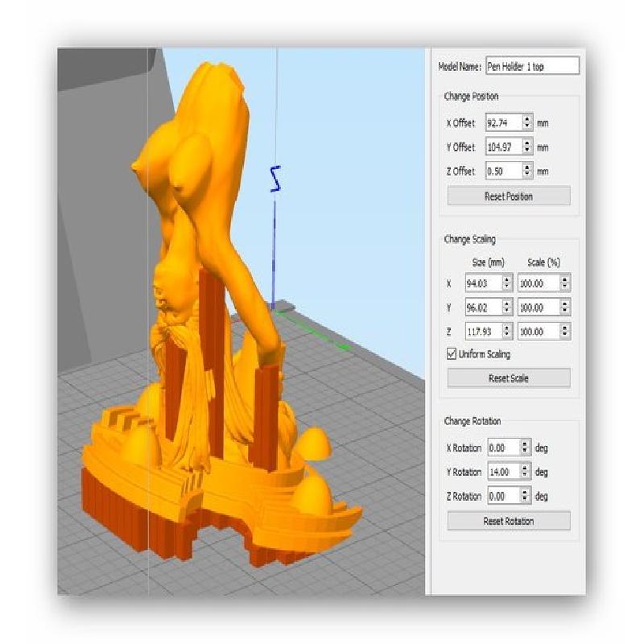Increase Z Offset with up arrow
The width and height of the screenshot is (644, 644).
tap(527, 167)
